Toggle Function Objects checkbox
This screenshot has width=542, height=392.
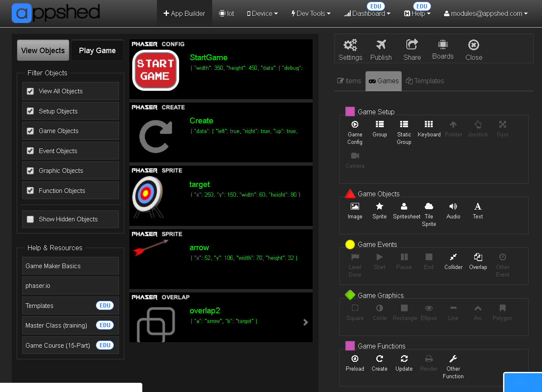pos(30,190)
